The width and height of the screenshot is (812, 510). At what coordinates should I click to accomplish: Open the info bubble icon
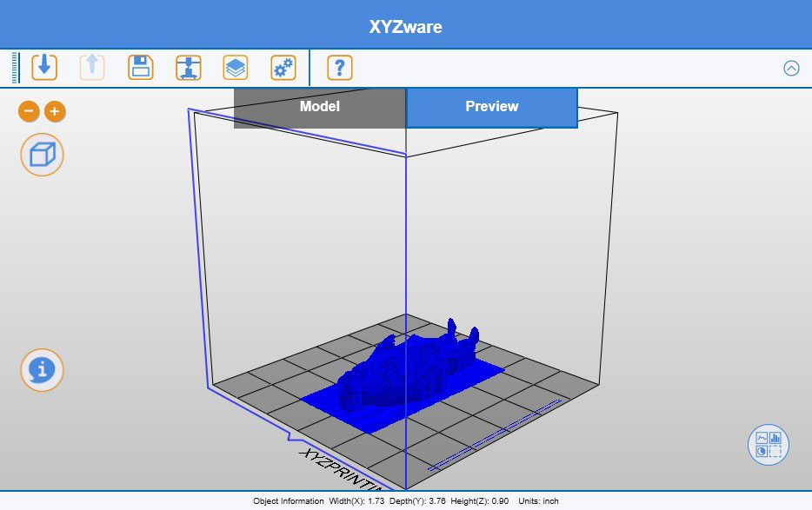[42, 370]
